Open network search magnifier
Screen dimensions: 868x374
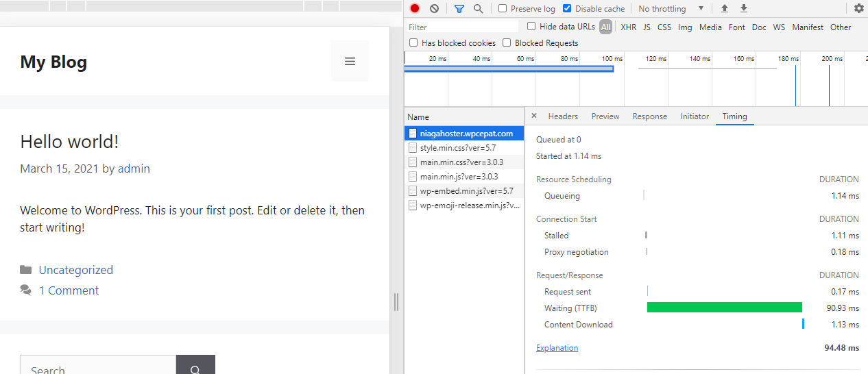(478, 9)
